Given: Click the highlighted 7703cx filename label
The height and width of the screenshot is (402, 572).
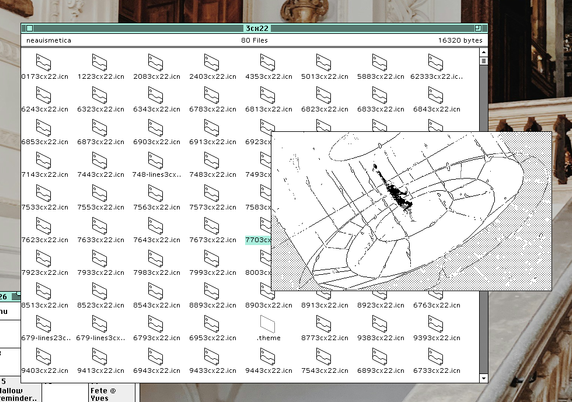Looking at the screenshot, I should (x=258, y=240).
